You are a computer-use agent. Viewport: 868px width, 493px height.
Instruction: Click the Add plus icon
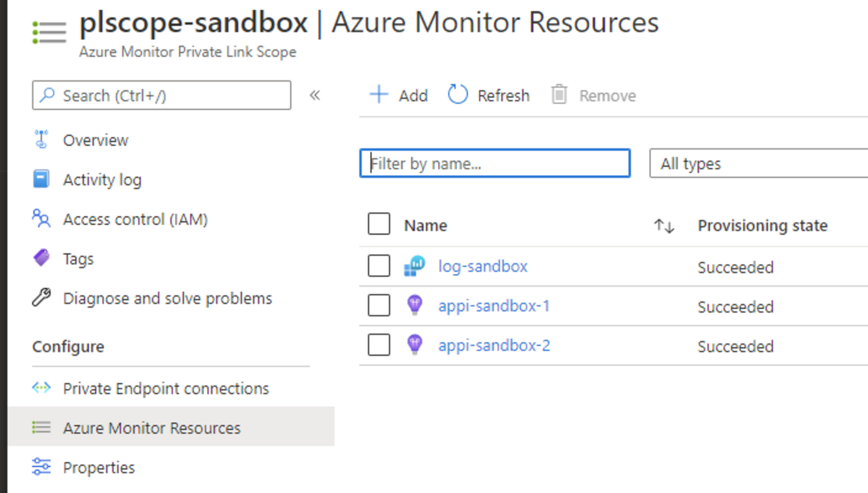pos(379,95)
